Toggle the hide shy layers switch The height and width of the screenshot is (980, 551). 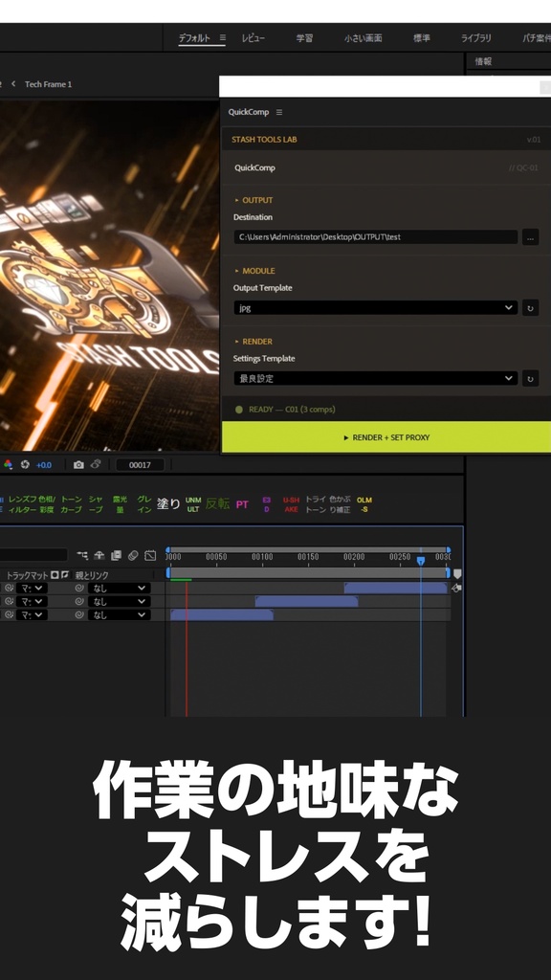coord(99,555)
